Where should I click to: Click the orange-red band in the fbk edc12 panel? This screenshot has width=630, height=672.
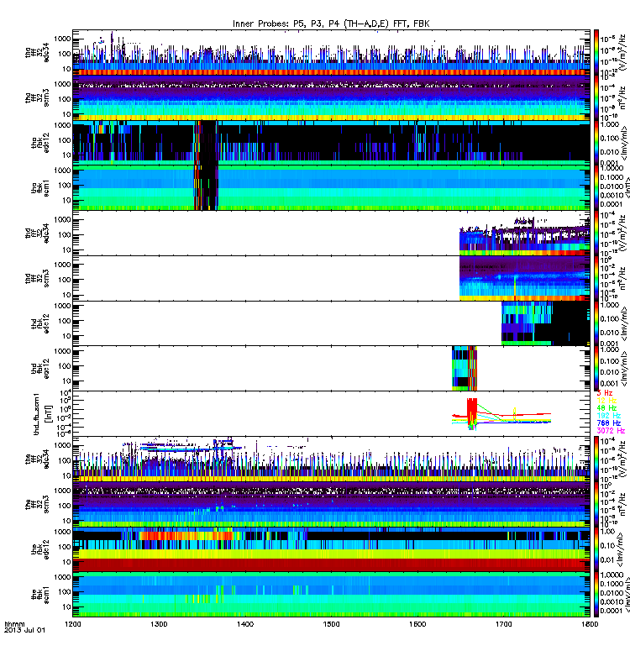[186, 536]
